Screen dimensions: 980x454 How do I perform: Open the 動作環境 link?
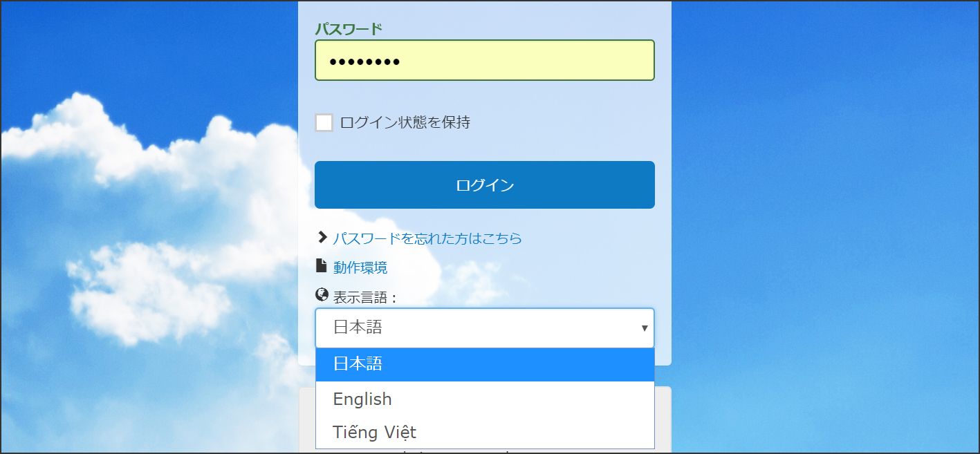360,267
